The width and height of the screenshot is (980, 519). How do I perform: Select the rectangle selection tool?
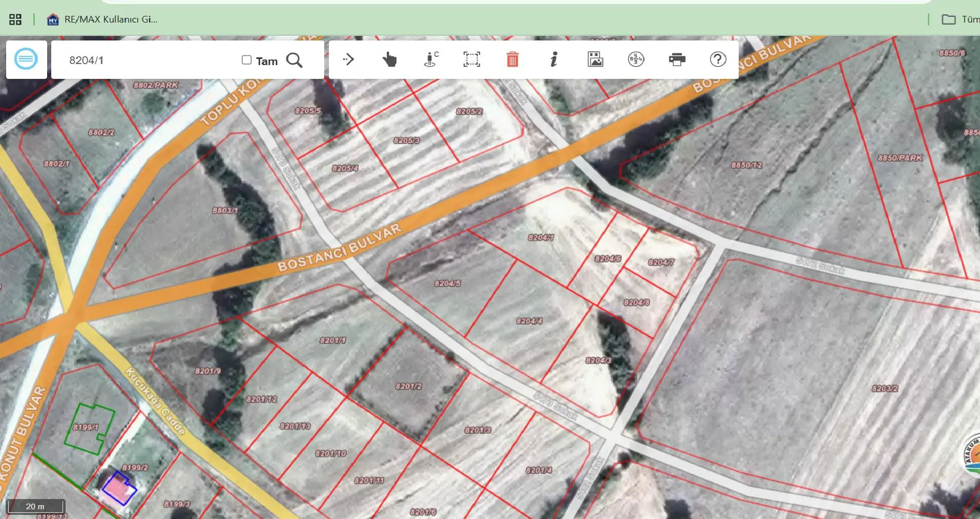pos(472,59)
